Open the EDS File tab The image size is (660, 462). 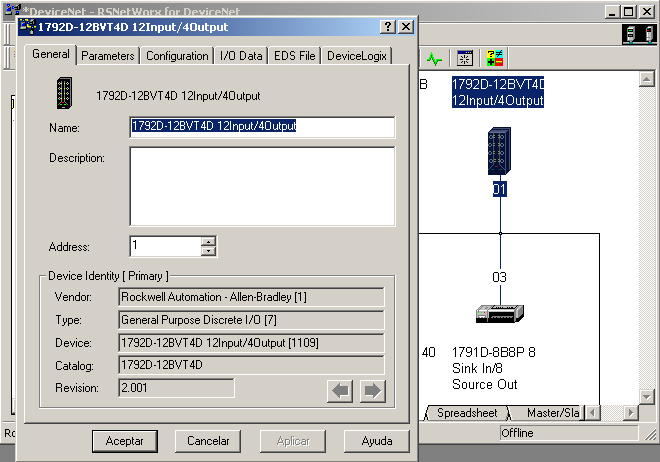(x=295, y=56)
